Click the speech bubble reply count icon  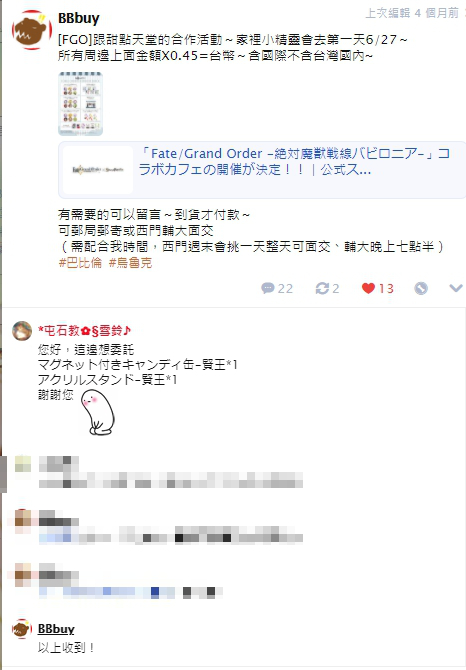tap(268, 288)
